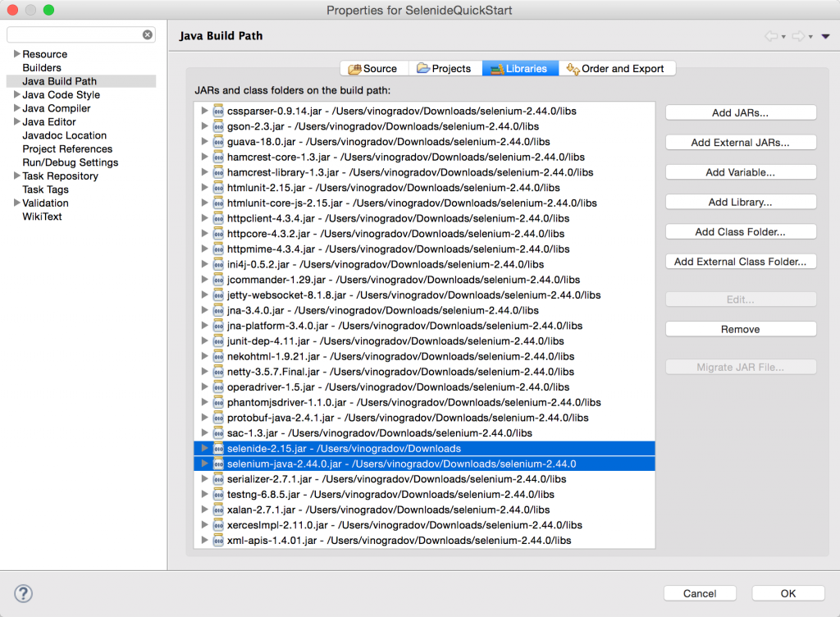Select the Libraries tab
The width and height of the screenshot is (840, 617).
tap(520, 69)
